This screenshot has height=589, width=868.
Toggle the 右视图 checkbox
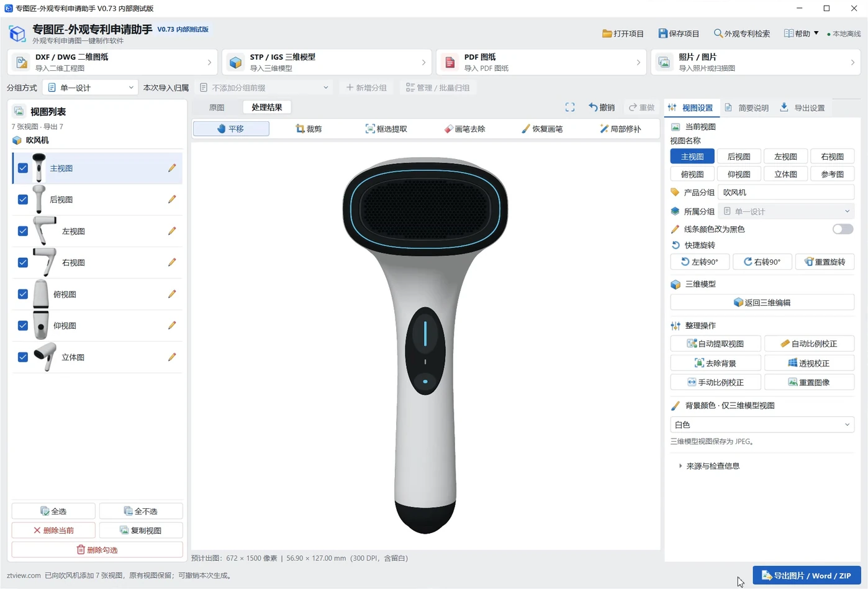(23, 262)
